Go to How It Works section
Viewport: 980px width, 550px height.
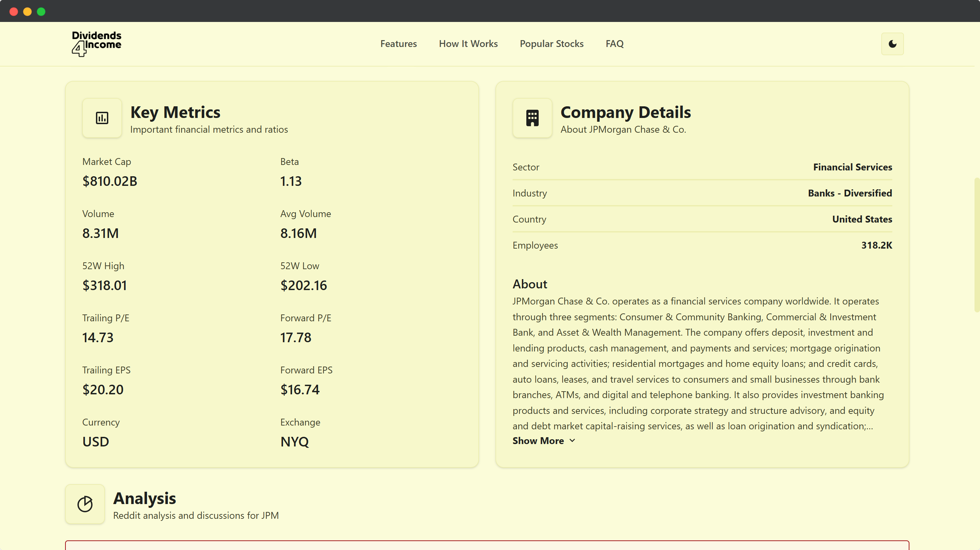tap(468, 44)
